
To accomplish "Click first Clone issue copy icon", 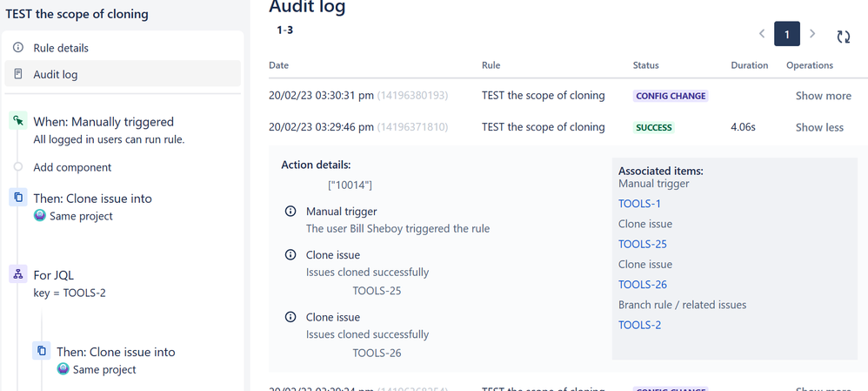I will point(18,198).
